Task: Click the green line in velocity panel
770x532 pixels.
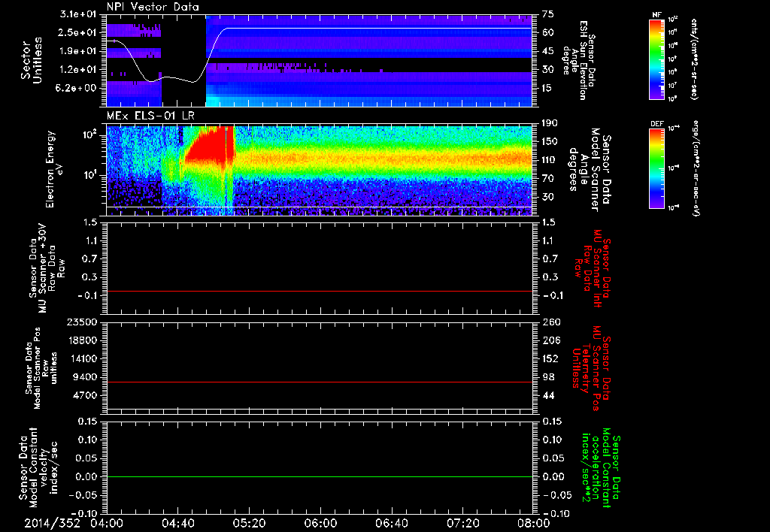Action: click(319, 476)
